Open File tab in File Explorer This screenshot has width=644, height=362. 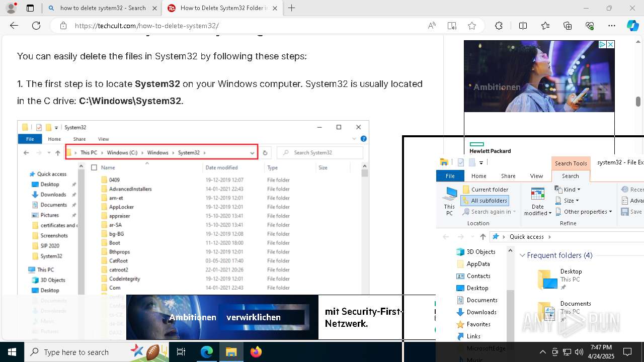point(450,176)
